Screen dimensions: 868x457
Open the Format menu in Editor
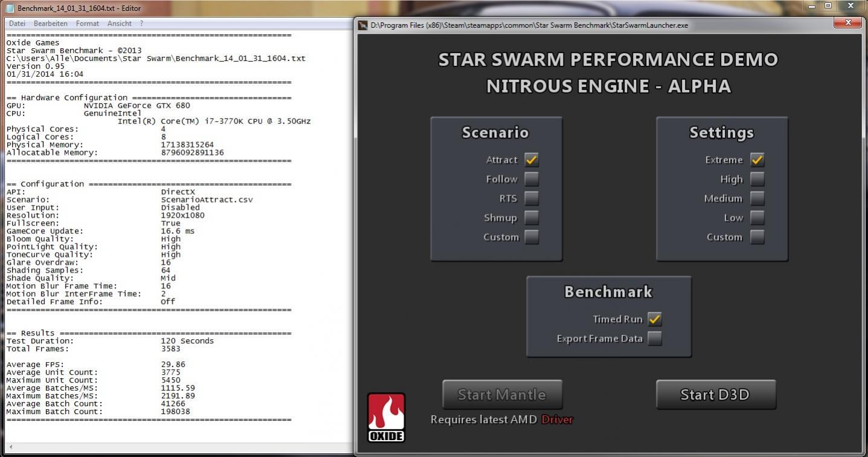(88, 24)
